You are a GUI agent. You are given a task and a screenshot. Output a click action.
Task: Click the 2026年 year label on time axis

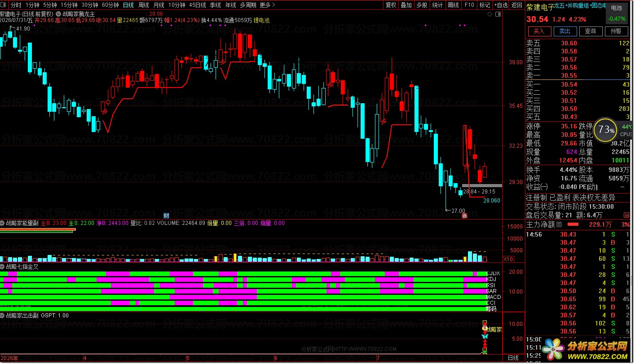tap(9, 358)
